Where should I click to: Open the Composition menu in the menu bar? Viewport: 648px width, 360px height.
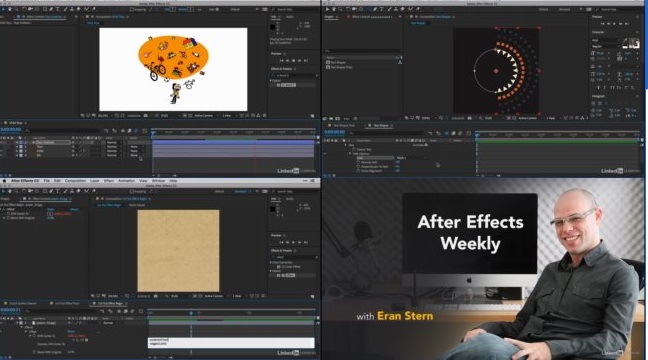click(76, 181)
